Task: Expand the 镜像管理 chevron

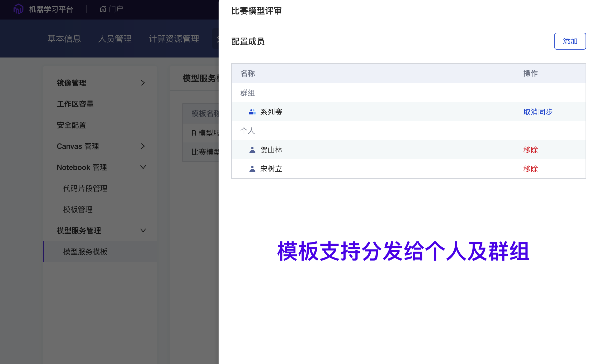Action: tap(143, 83)
